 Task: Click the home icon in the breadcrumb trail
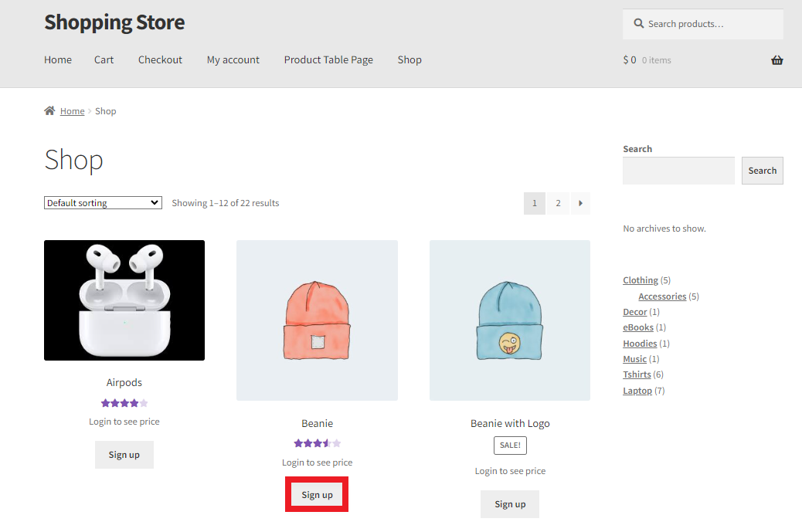pos(49,110)
